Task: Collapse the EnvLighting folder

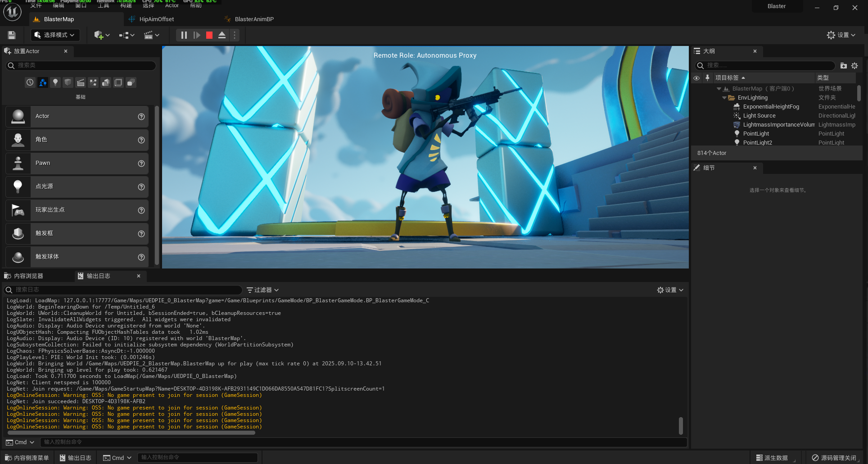Action: click(724, 98)
